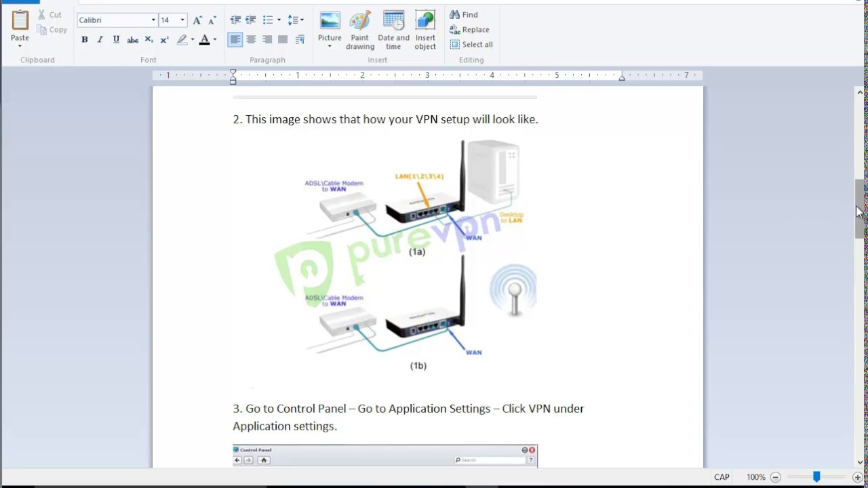
Task: Open the text color dropdown arrow
Action: [215, 40]
